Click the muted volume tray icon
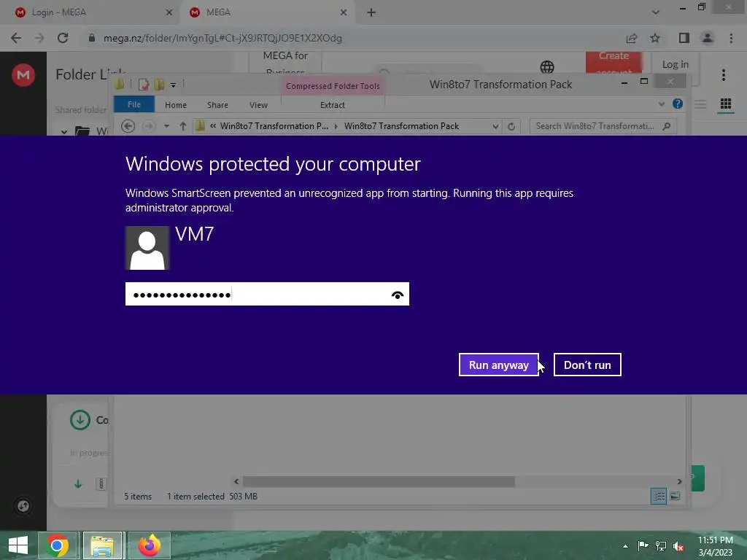Viewport: 747px width, 560px height. [x=678, y=546]
